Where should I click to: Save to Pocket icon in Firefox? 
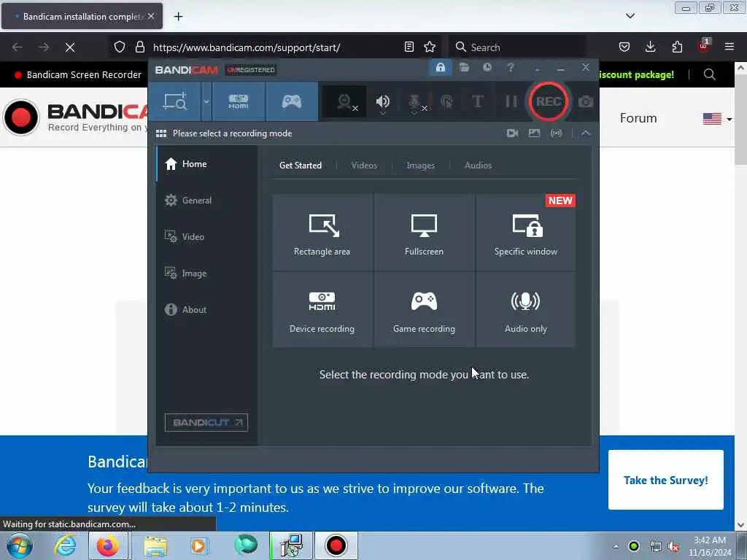(x=624, y=47)
